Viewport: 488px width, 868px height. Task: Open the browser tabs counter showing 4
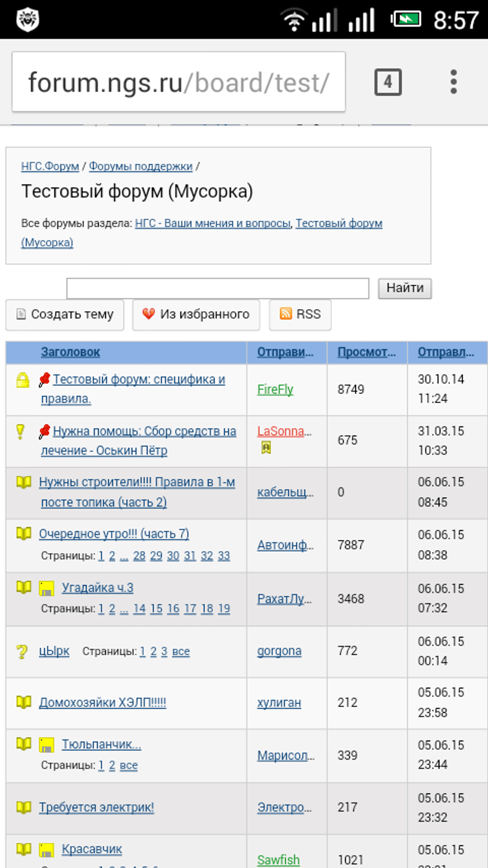[388, 82]
